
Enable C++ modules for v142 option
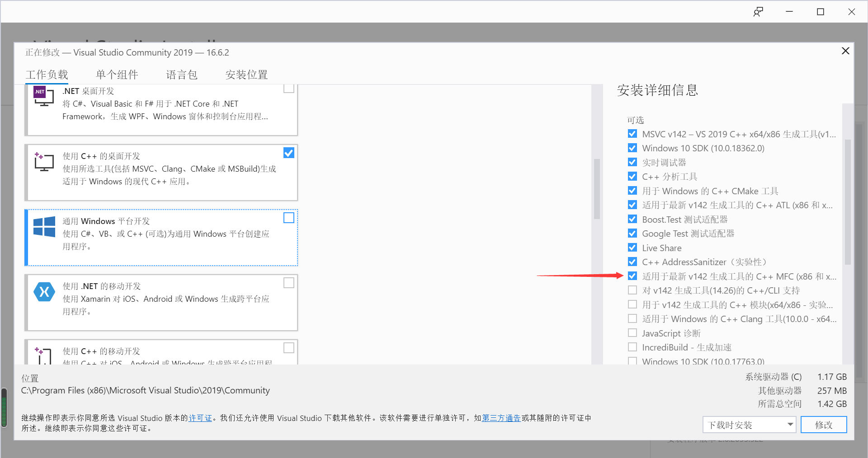coord(632,304)
